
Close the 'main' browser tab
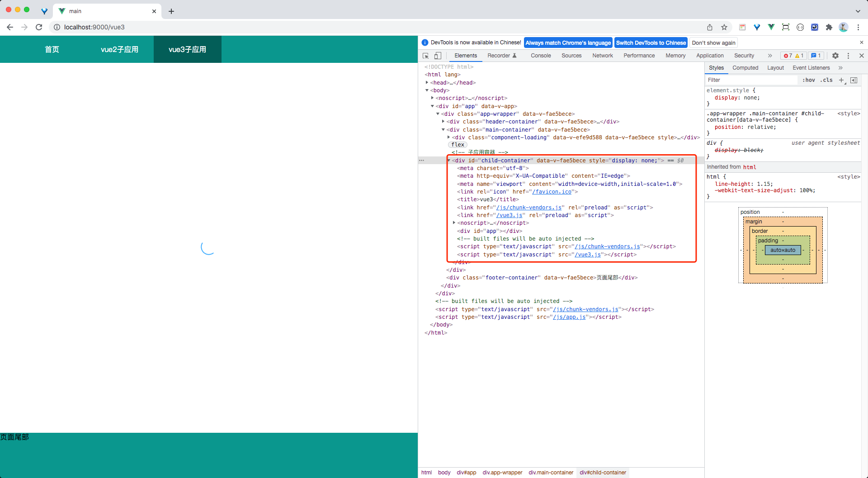154,11
